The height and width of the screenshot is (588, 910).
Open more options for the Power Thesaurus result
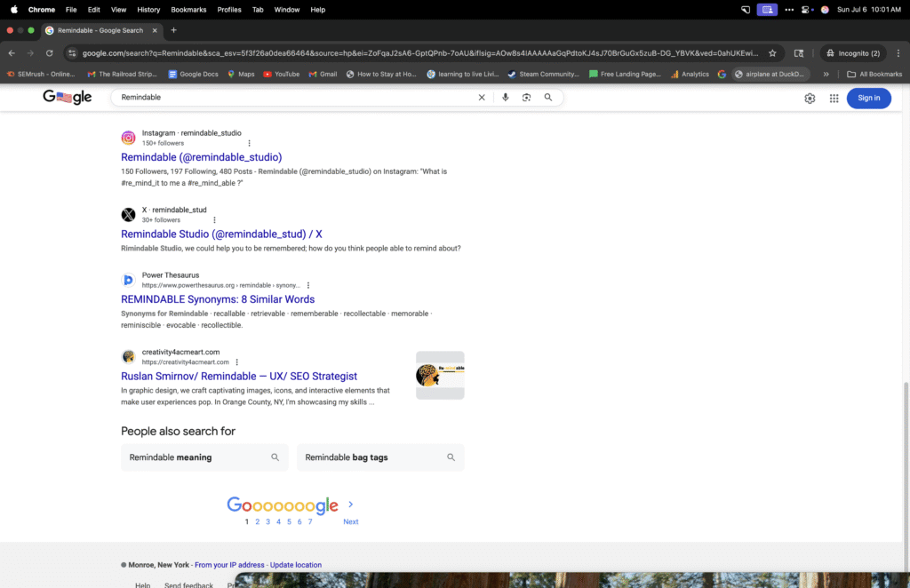[308, 285]
